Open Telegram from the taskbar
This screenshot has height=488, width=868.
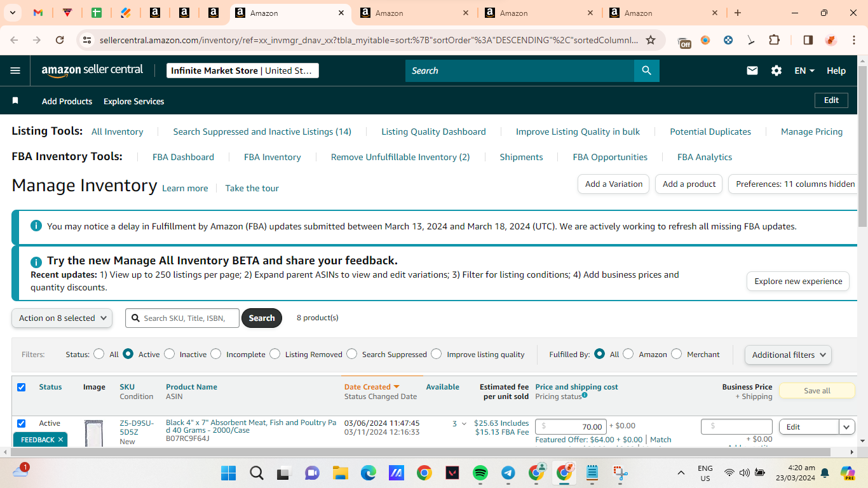(x=508, y=473)
